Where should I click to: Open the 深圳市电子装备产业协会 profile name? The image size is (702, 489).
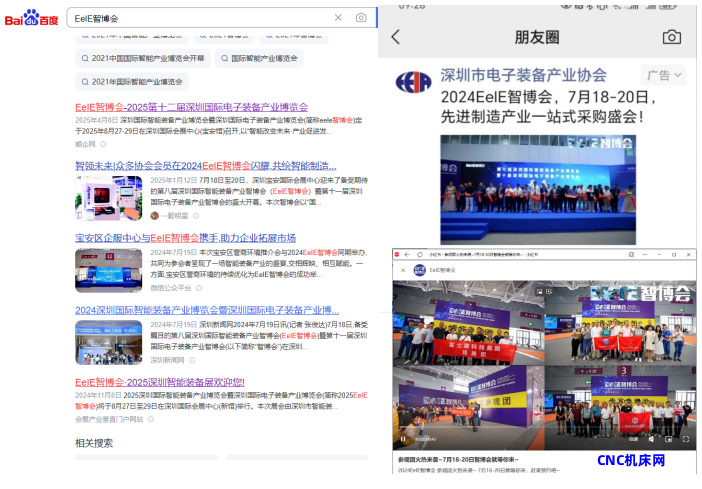523,75
